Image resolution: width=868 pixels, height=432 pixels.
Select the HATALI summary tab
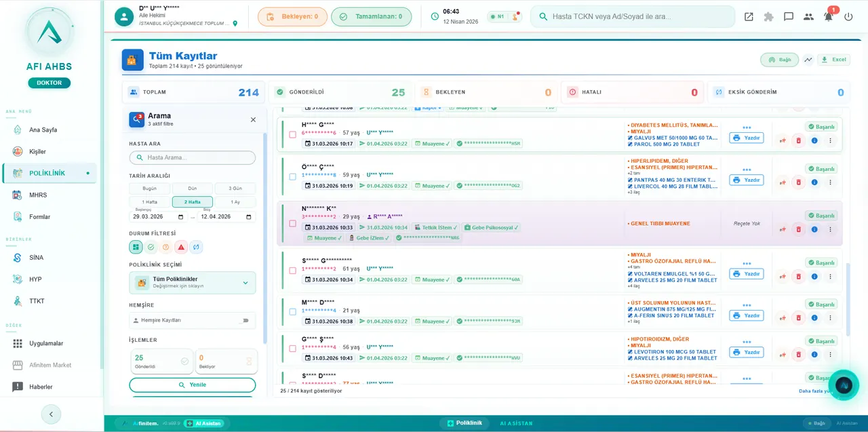pyautogui.click(x=632, y=92)
